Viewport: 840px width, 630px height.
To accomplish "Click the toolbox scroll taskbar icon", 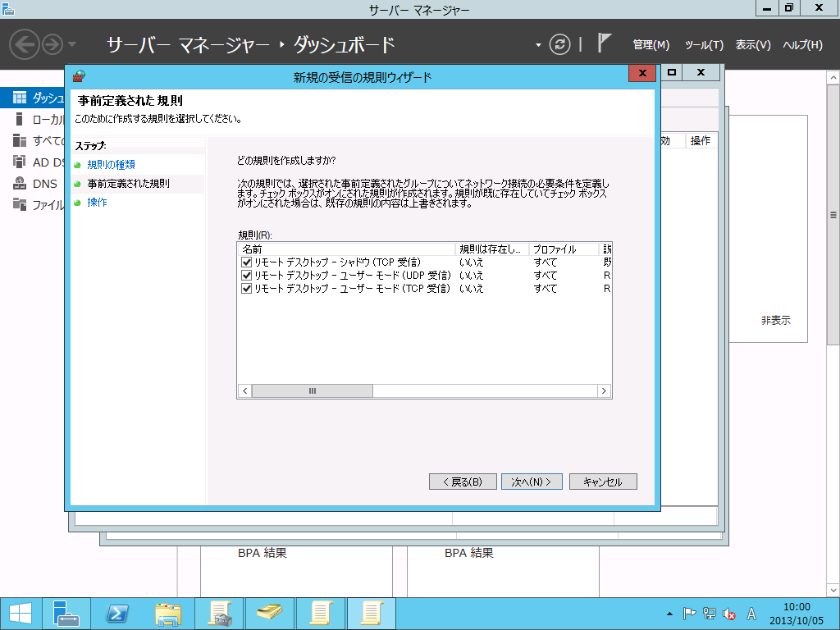I will pos(220,614).
